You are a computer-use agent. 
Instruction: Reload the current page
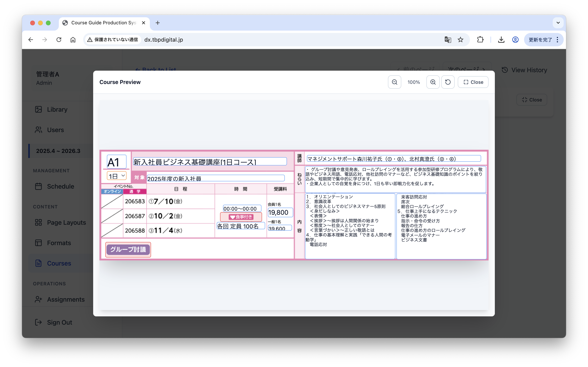tap(59, 40)
